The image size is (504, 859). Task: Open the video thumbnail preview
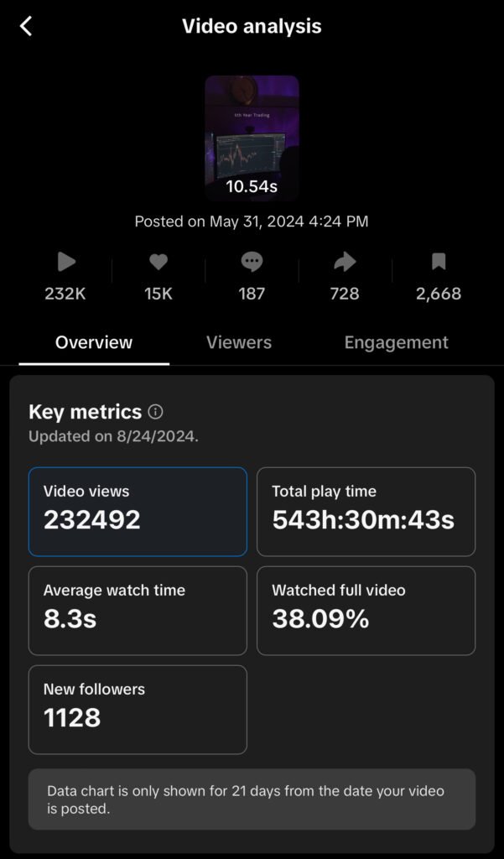tap(252, 134)
